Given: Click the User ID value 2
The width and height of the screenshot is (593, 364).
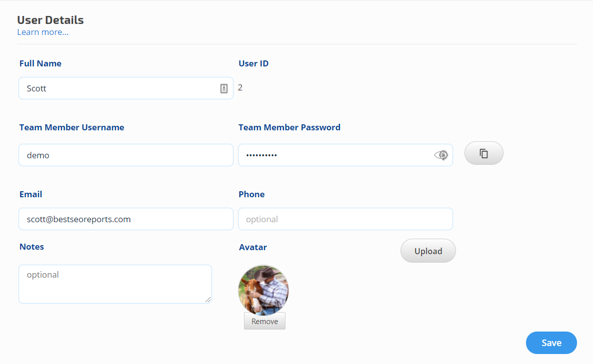Looking at the screenshot, I should pyautogui.click(x=240, y=88).
